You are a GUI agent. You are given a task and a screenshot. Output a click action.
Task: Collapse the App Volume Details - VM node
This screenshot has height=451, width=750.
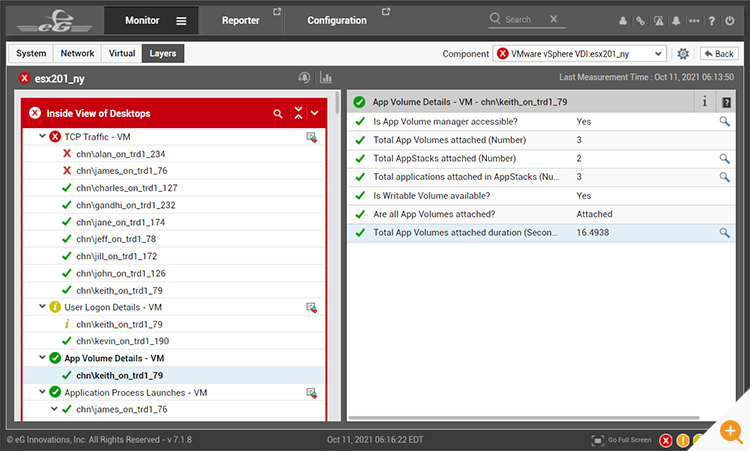(42, 358)
